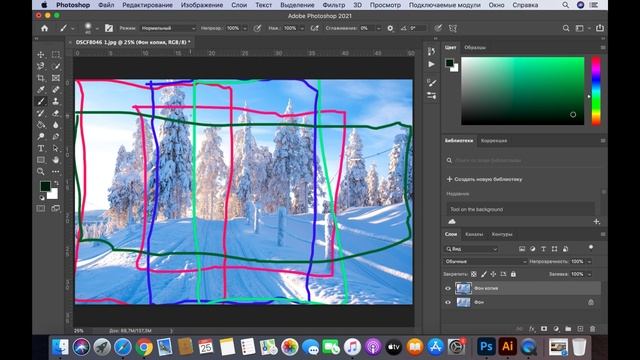Click the trash icon in Layers panel
640x360 pixels.
[x=593, y=329]
